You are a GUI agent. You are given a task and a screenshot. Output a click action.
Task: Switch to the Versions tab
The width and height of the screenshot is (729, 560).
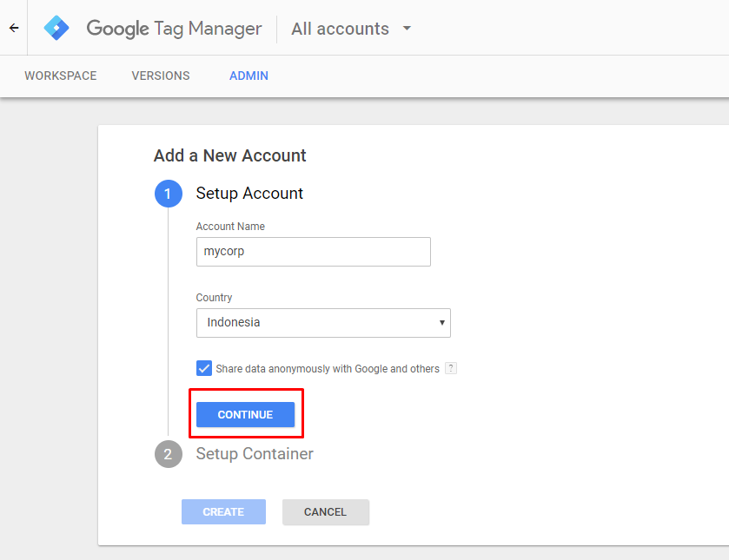161,76
